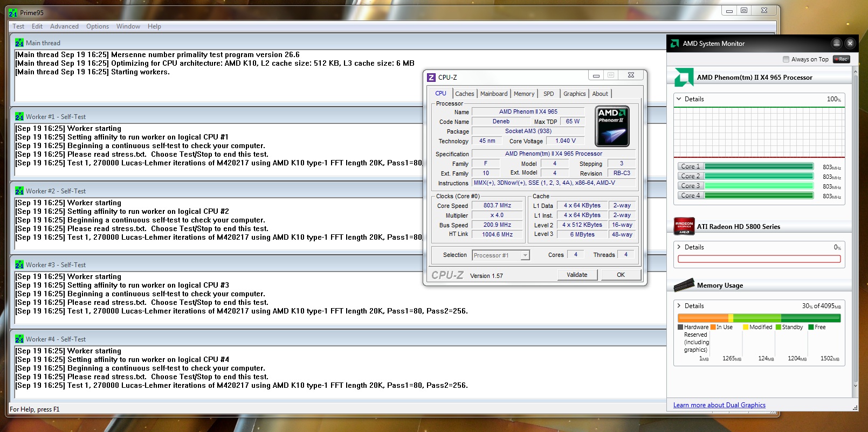Open the Edit menu in Prime95
The width and height of the screenshot is (868, 432).
[37, 26]
